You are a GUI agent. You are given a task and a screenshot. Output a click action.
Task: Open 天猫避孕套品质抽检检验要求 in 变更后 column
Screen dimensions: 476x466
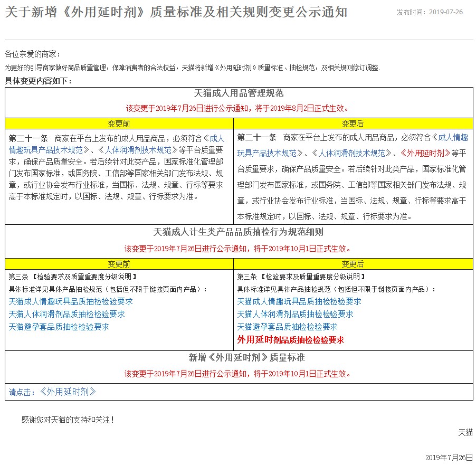click(x=287, y=327)
